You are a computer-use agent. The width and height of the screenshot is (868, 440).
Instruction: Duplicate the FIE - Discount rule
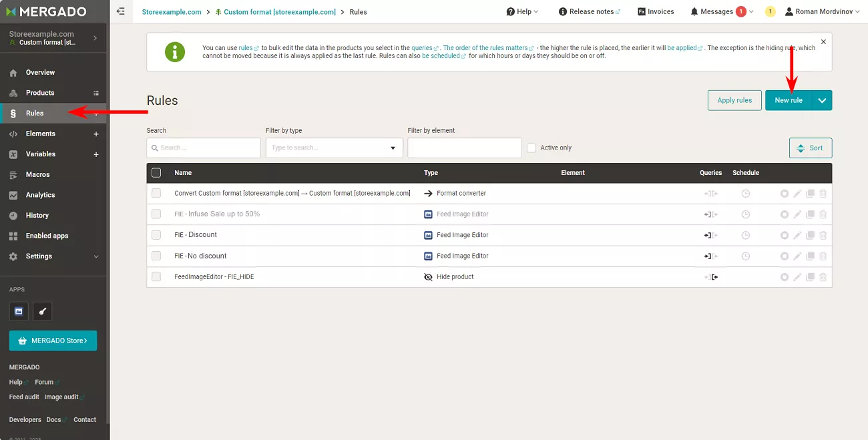[810, 235]
